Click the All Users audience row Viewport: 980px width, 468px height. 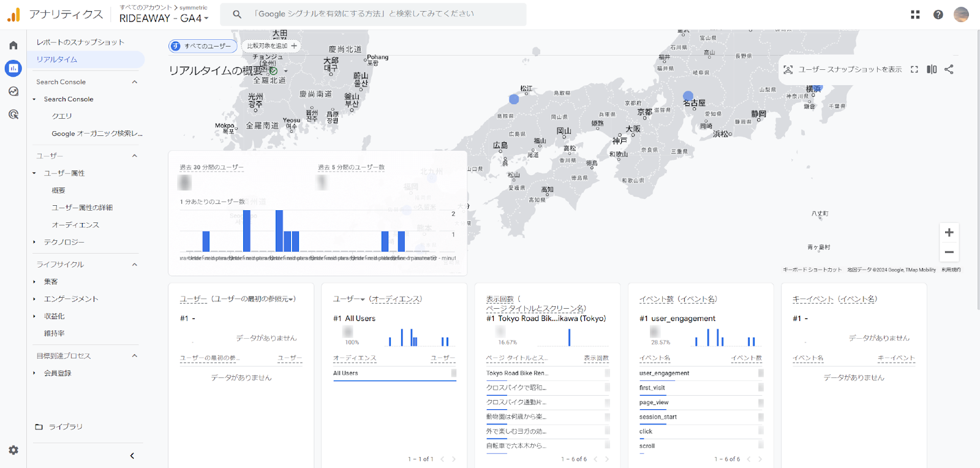pyautogui.click(x=394, y=373)
